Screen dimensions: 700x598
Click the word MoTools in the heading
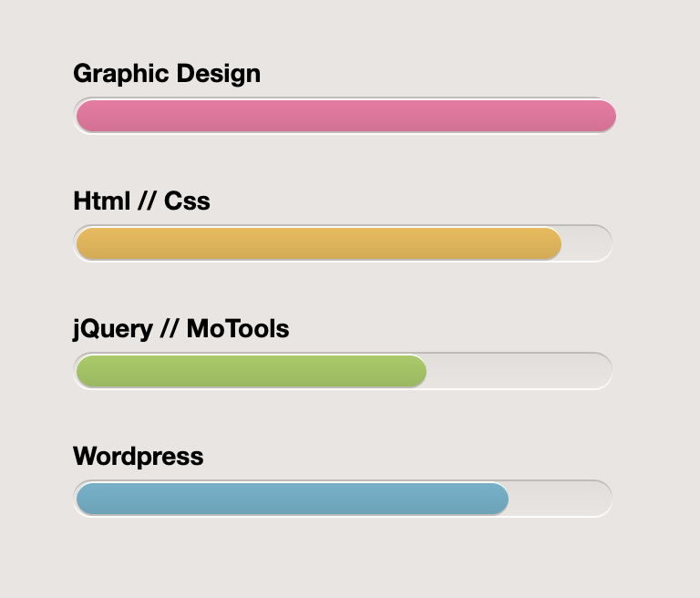pyautogui.click(x=238, y=329)
